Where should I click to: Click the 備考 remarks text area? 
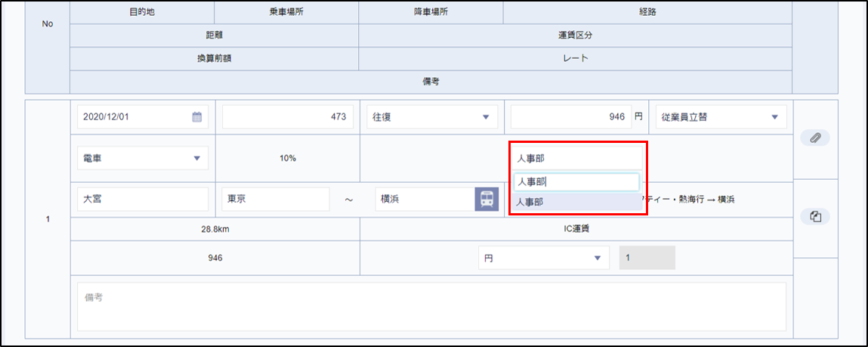pos(431,306)
